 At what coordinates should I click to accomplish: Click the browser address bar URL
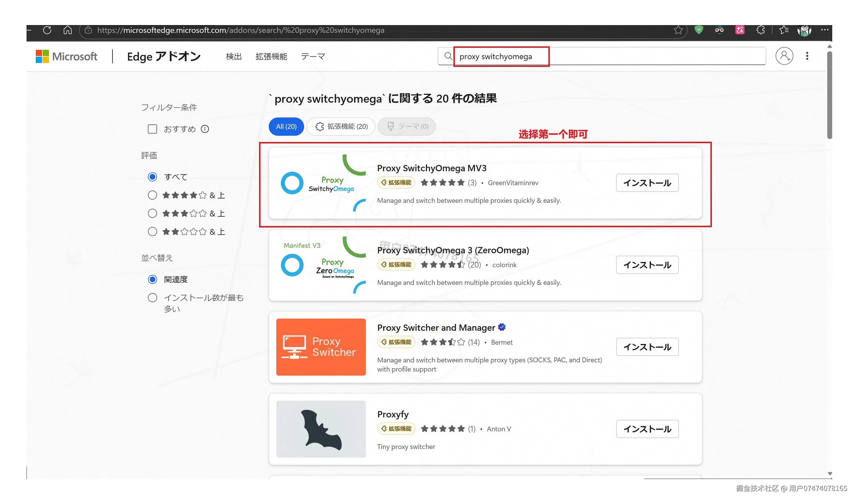pos(241,30)
